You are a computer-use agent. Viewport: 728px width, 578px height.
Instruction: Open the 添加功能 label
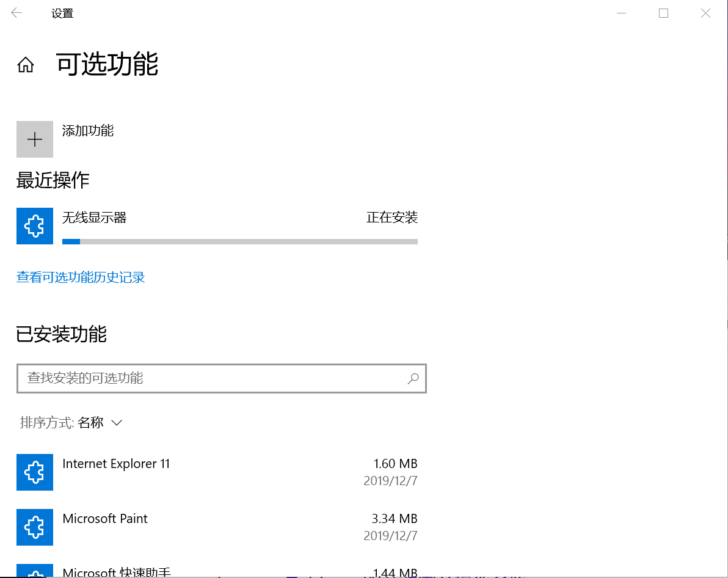coord(88,131)
